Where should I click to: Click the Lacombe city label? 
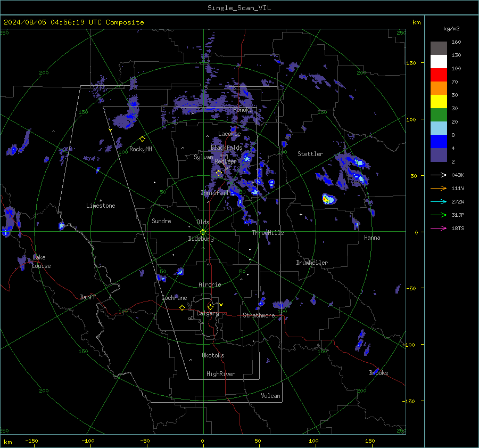[x=229, y=134]
